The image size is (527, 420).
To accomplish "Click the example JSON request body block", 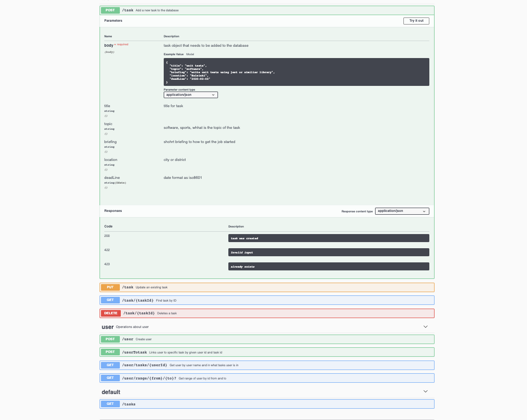I will 296,72.
